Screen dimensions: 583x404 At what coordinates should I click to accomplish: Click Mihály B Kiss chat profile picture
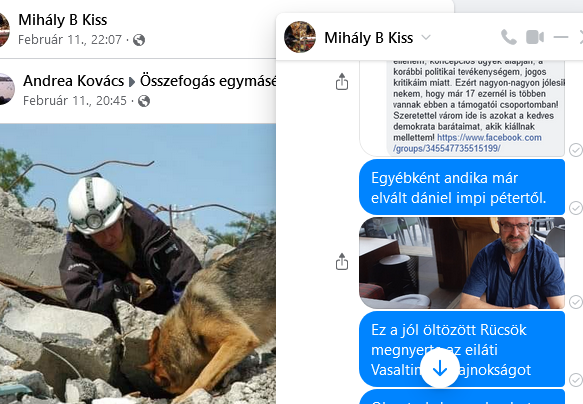pyautogui.click(x=300, y=37)
